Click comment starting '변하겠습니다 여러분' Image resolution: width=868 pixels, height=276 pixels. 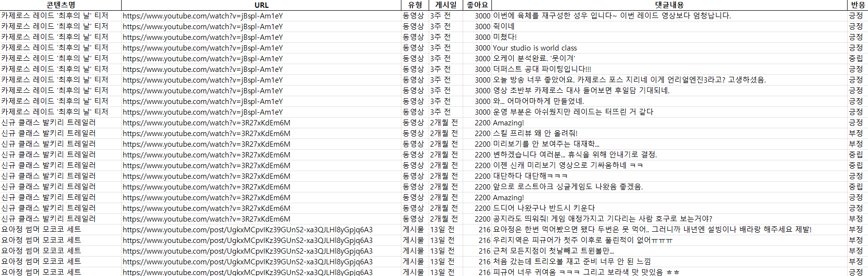(575, 155)
